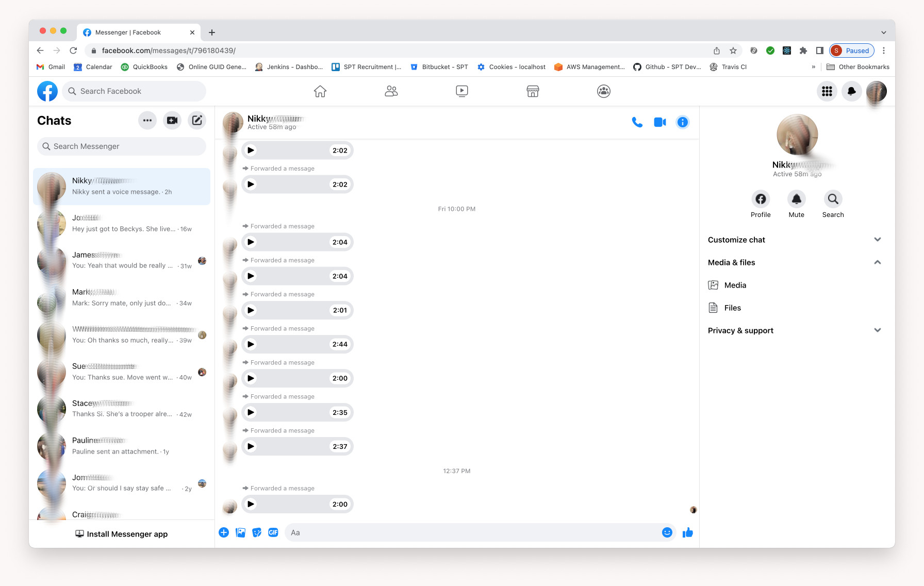Open the Facebook Home tab
Screen dimensions: 924x586
(x=320, y=91)
